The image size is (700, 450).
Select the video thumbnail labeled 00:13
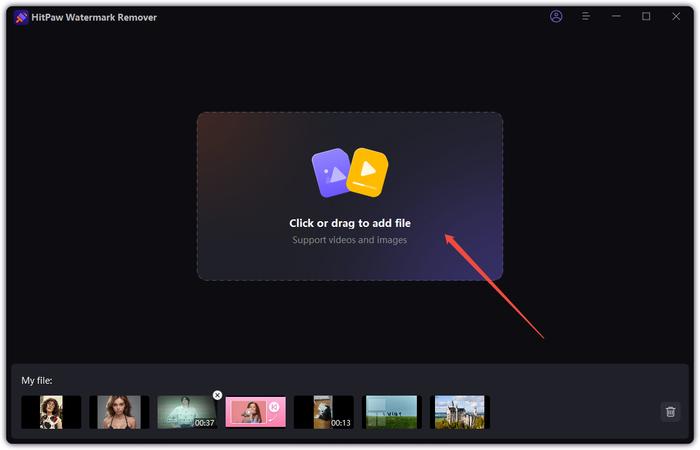click(323, 412)
